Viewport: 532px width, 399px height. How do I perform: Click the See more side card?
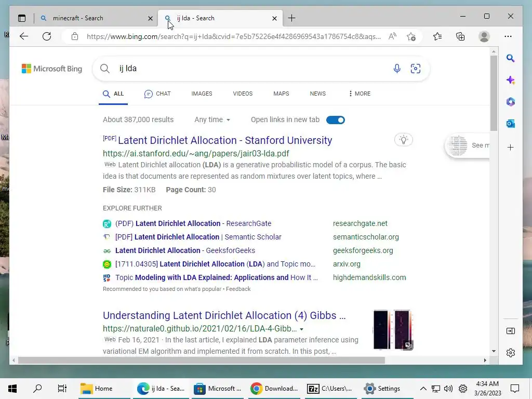tap(468, 145)
